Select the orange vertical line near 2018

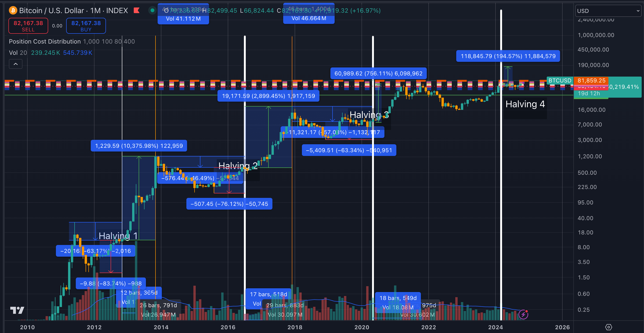292,168
